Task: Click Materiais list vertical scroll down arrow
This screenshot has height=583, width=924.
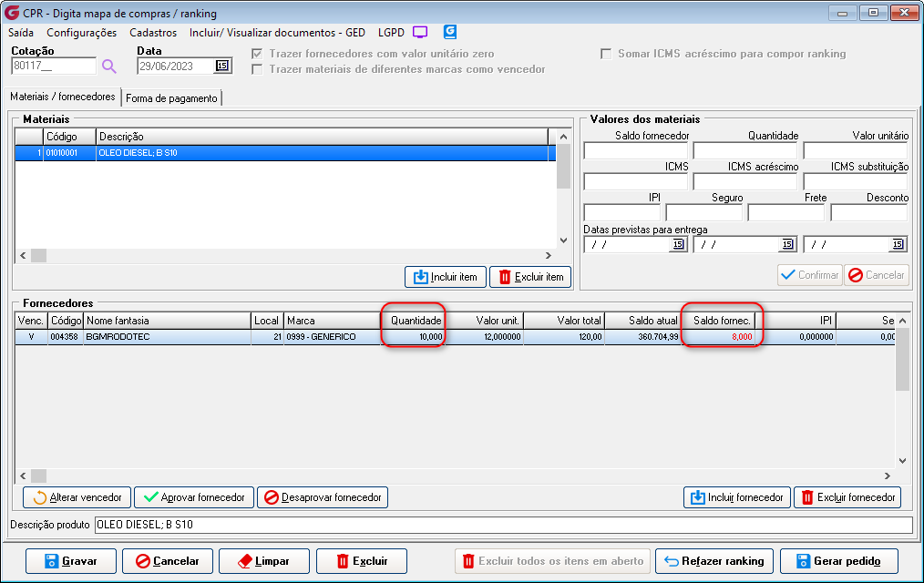Action: (563, 240)
